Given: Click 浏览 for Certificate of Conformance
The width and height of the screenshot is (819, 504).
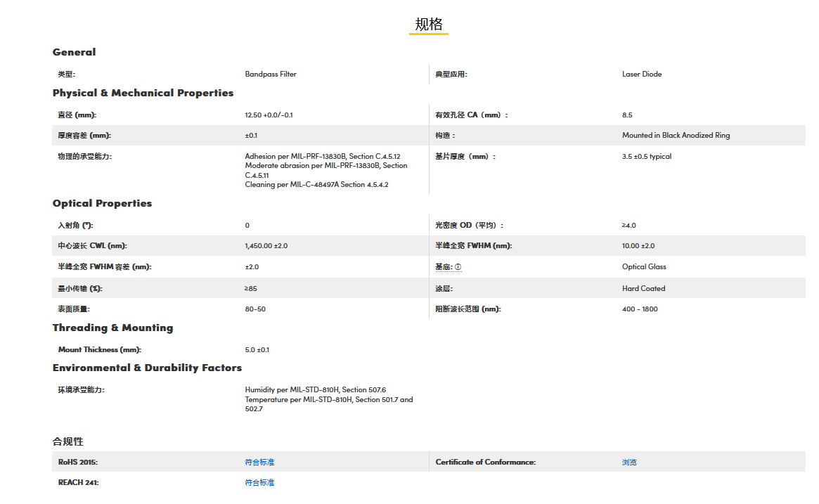Looking at the screenshot, I should click(629, 463).
